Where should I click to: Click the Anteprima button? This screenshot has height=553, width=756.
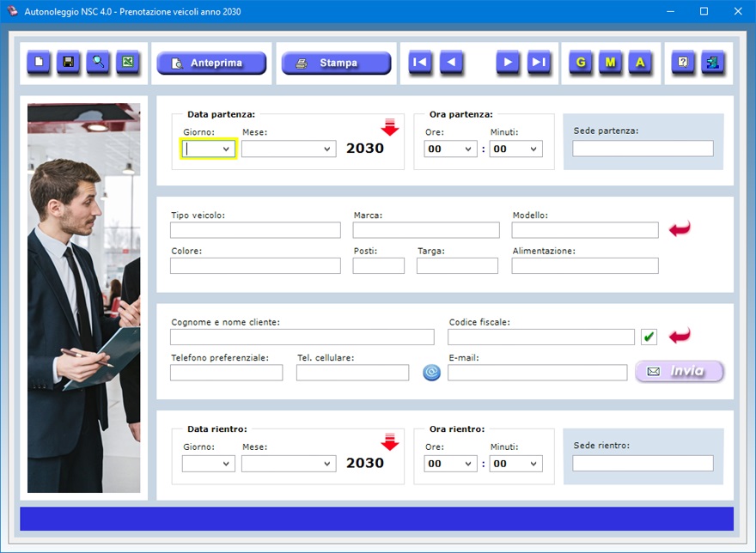click(211, 64)
